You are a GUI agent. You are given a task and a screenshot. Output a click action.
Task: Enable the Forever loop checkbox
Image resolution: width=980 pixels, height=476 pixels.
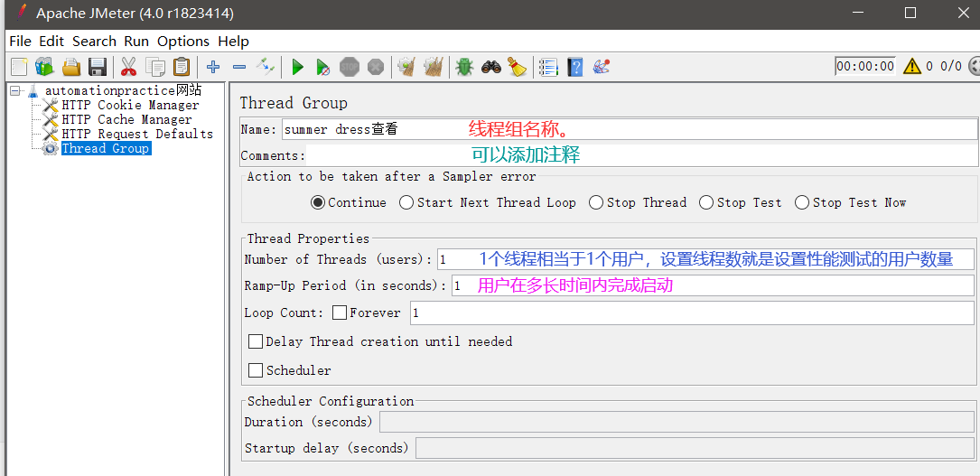(340, 313)
